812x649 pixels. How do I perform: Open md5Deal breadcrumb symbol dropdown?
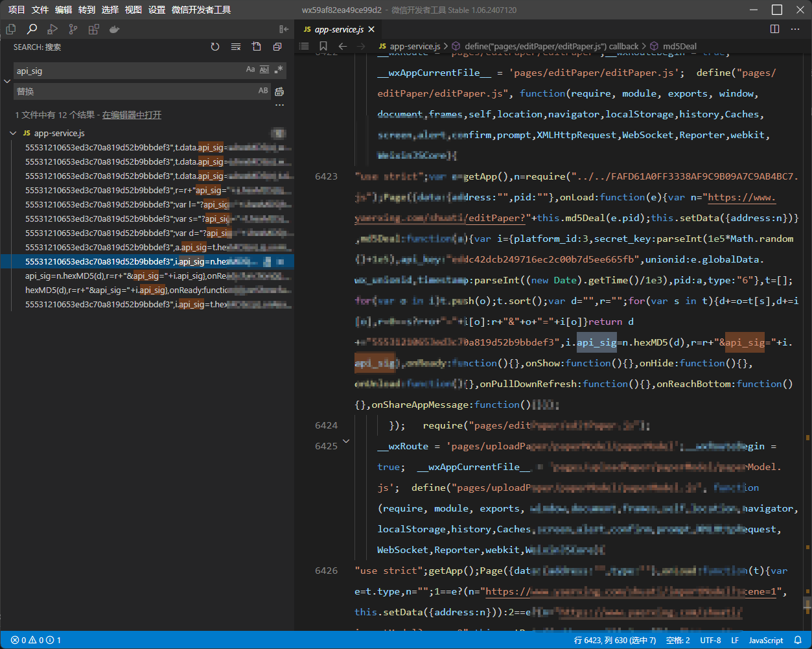coord(674,46)
